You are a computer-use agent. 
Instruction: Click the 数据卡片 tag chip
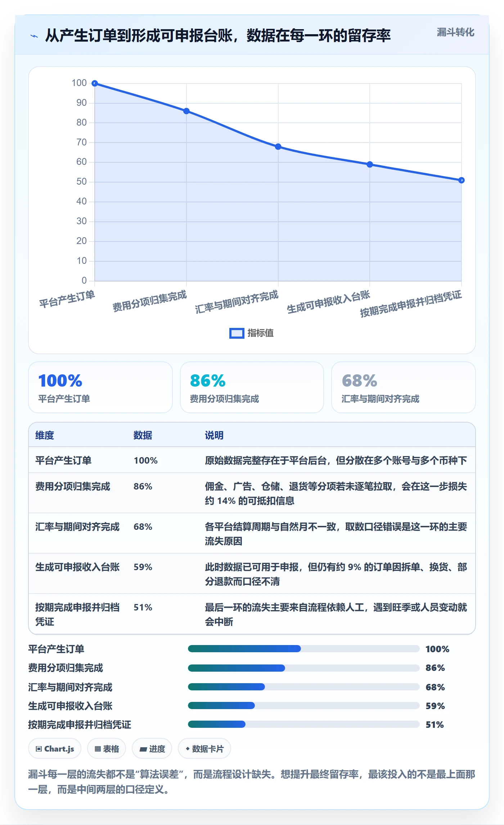pos(204,749)
